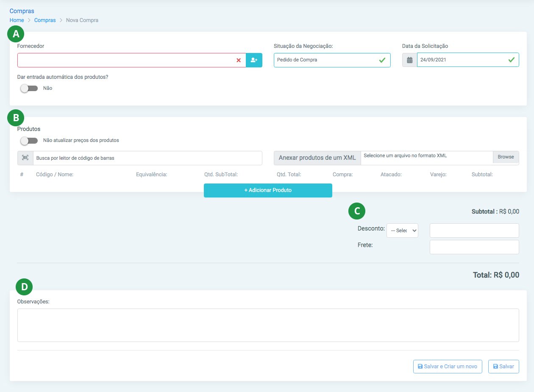The height and width of the screenshot is (392, 534).
Task: Click the Browse button for XML file
Action: tap(506, 157)
